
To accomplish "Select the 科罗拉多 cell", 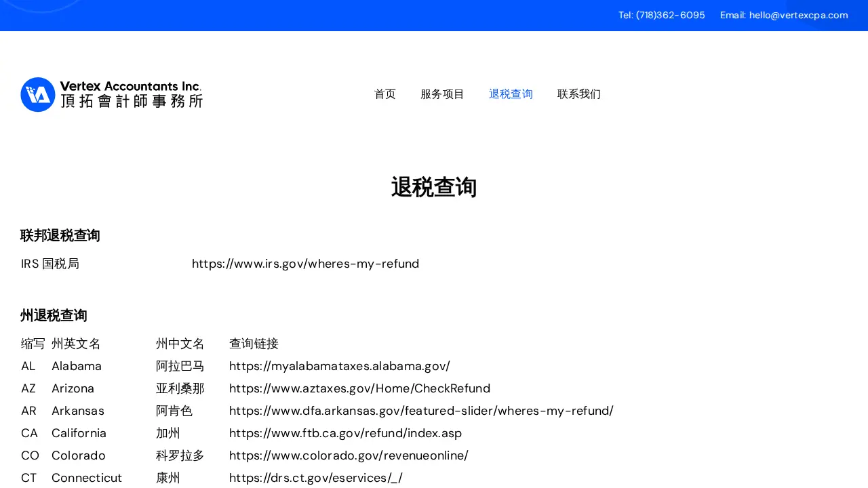I will pos(180,455).
